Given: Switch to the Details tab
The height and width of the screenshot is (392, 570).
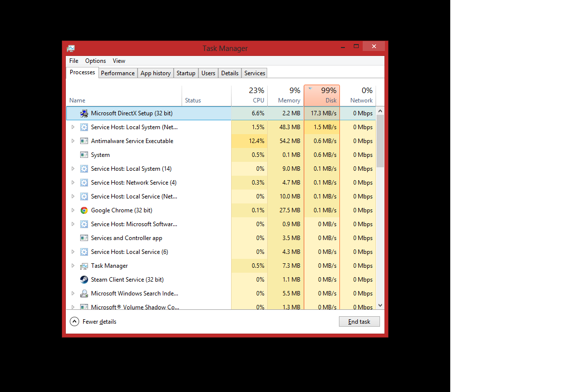Looking at the screenshot, I should click(230, 73).
